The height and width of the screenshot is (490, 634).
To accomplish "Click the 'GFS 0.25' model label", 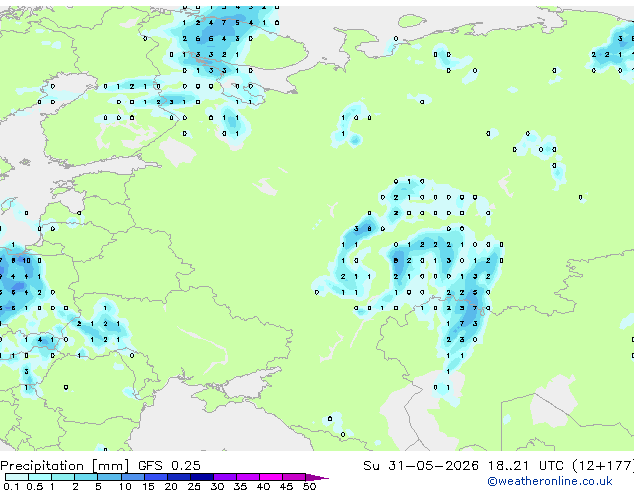I will [x=169, y=466].
